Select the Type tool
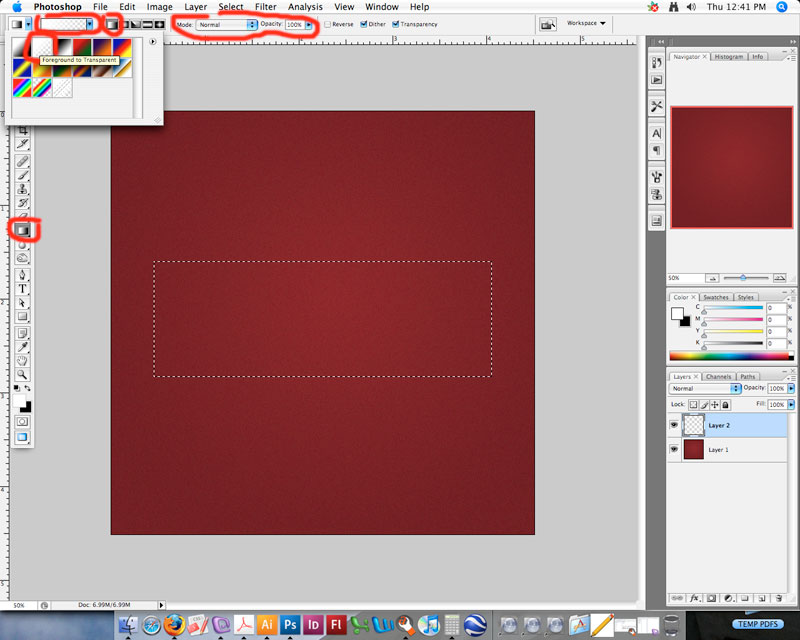Screen dimensions: 800x640 (x=22, y=288)
